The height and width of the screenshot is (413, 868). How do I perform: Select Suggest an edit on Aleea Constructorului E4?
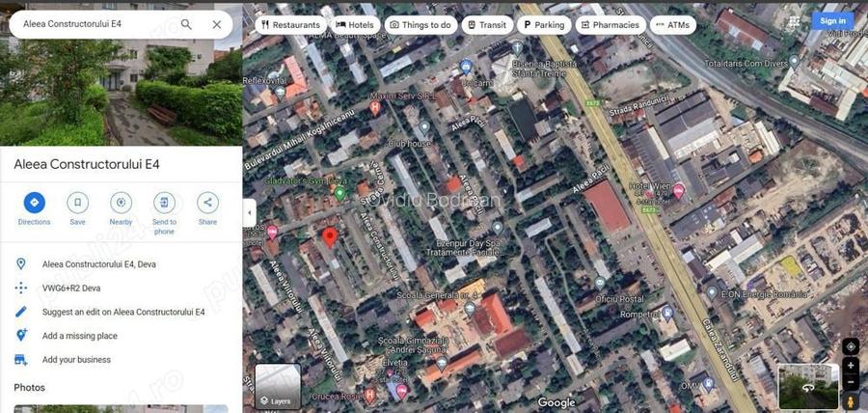123,312
